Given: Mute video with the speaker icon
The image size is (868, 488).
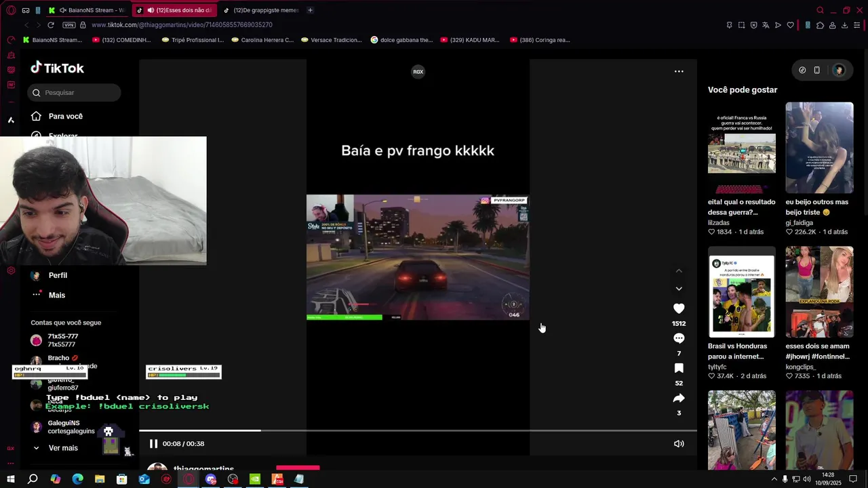Looking at the screenshot, I should coord(679,444).
